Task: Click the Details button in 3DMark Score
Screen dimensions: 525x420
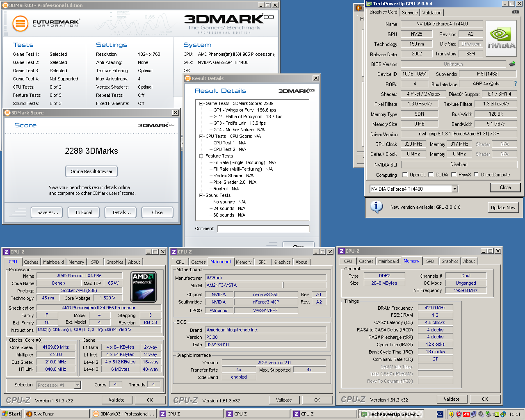Action: 121,212
